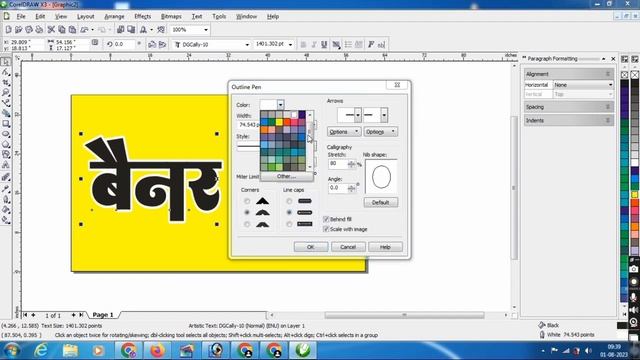Select the middle round Line caps option
Viewport: 640px width, 360px height.
pyautogui.click(x=289, y=213)
